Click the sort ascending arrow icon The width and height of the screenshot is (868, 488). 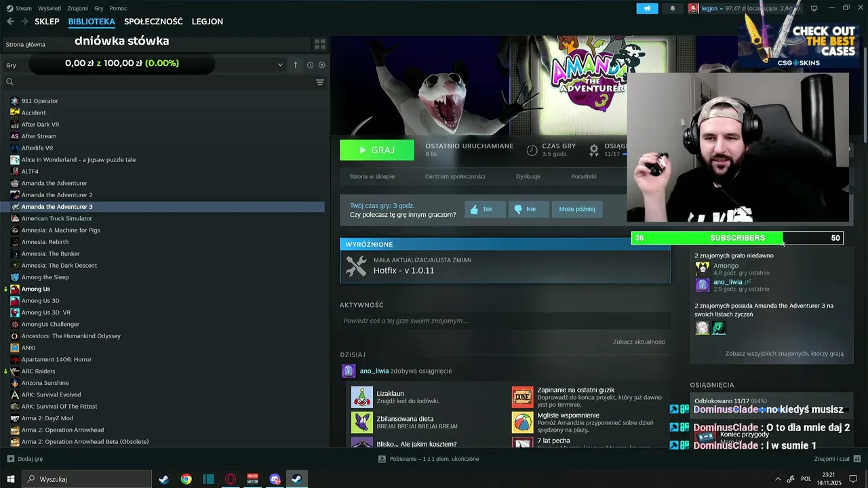click(296, 65)
